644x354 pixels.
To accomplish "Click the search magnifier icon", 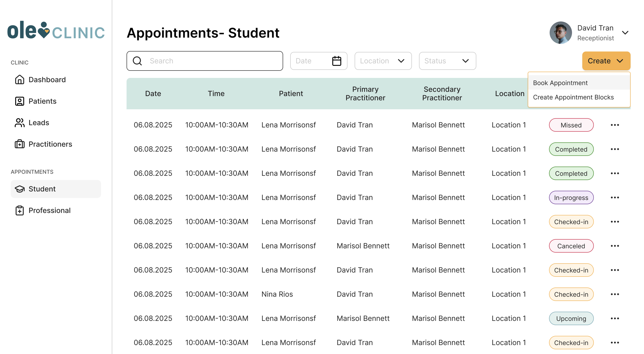I will pos(137,61).
